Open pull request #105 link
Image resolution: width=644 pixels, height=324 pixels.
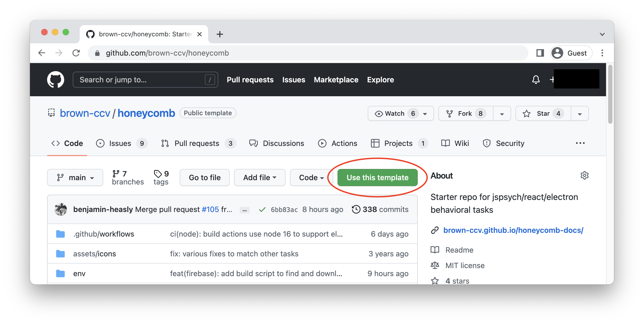click(x=210, y=209)
